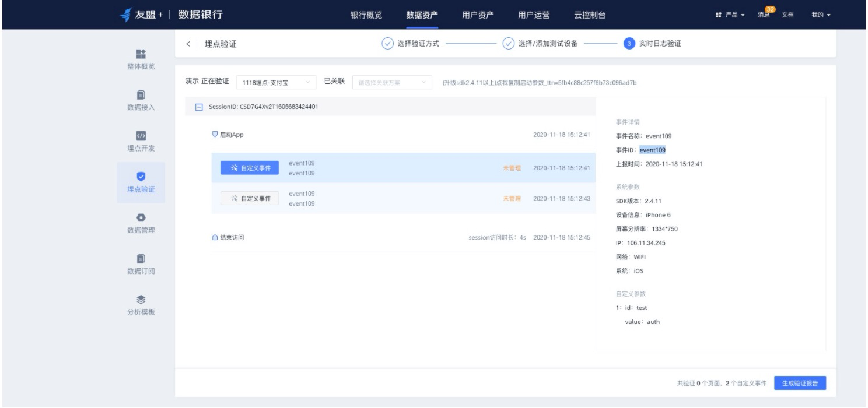The width and height of the screenshot is (868, 408).
Task: Switch to 用户运营 tab
Action: click(534, 15)
